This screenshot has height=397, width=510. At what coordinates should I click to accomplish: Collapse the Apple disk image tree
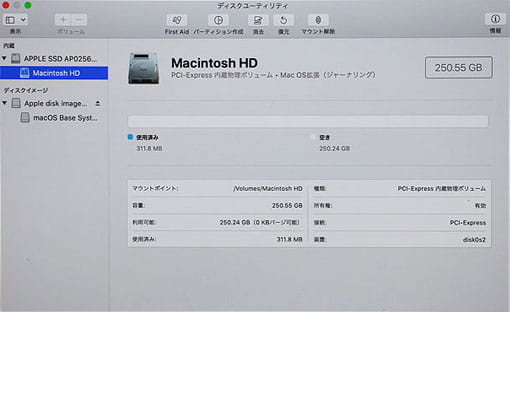(4, 103)
